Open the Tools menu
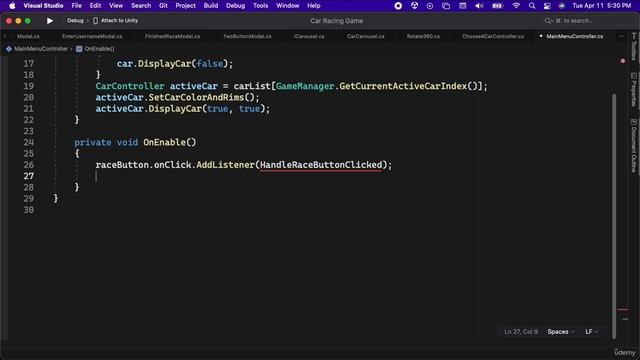640x360 pixels. 260,6
